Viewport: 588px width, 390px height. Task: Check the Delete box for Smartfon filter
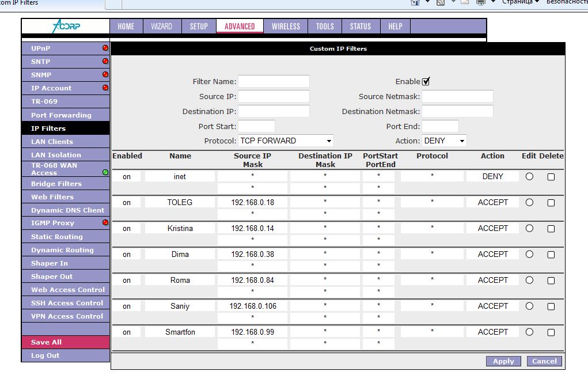point(551,332)
